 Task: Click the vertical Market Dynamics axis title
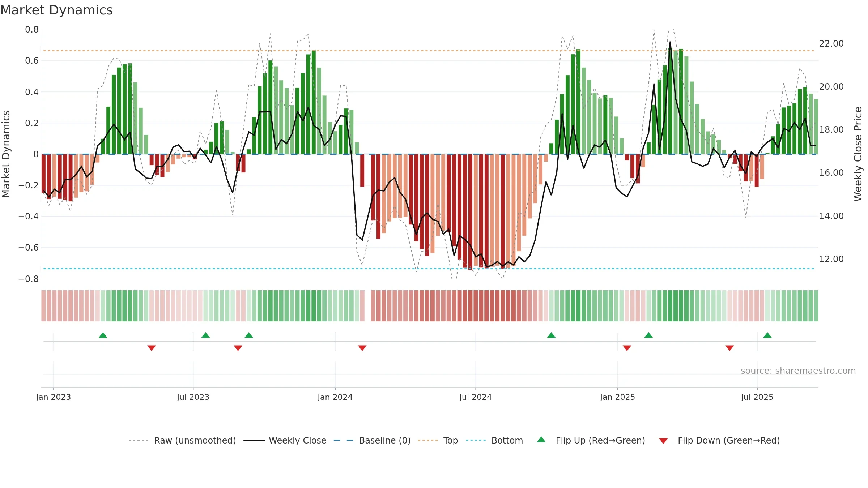click(6, 154)
